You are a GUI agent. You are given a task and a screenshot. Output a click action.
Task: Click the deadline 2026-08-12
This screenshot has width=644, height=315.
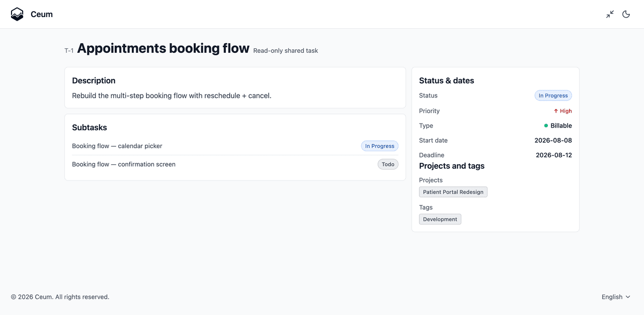554,155
